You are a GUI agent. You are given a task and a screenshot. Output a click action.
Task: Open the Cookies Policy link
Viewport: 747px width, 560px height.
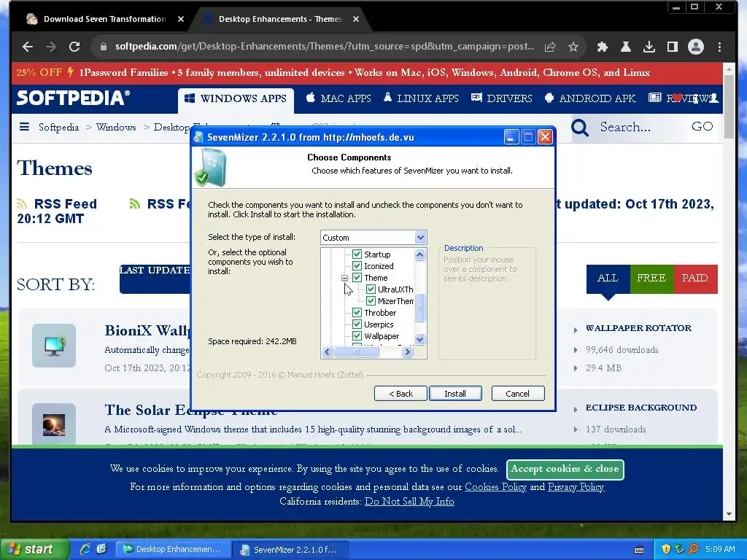pos(495,486)
